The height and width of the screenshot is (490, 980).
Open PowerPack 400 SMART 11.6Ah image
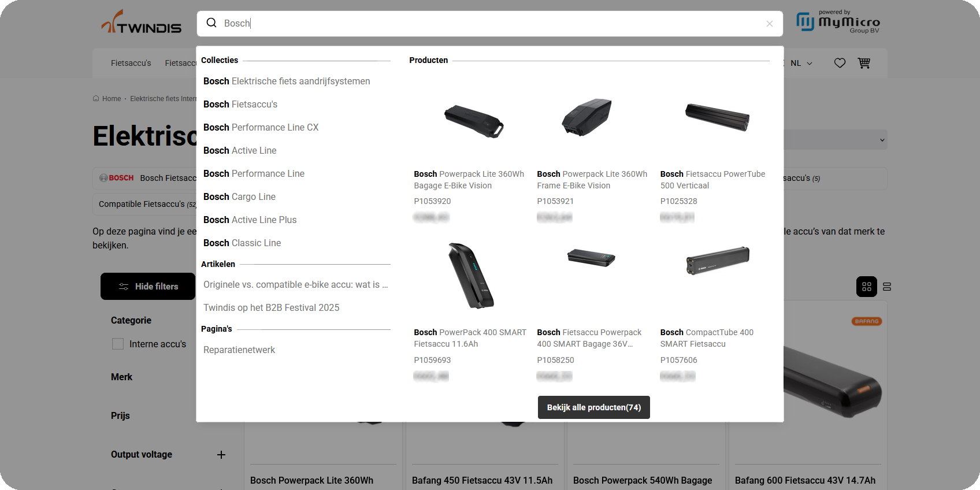pos(472,276)
